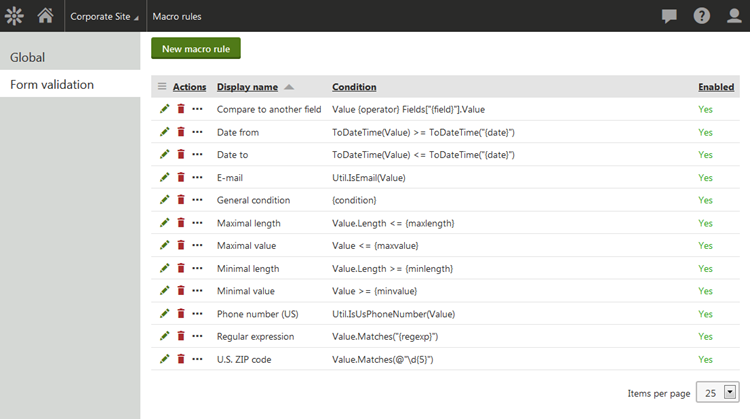Screen dimensions: 750x419
Task: Select the 'Util.IsEmail(Value)' condition cell
Action: (x=369, y=177)
